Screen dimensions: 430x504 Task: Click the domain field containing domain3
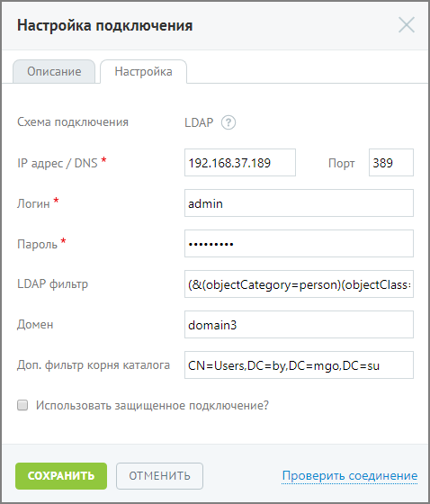coord(299,324)
